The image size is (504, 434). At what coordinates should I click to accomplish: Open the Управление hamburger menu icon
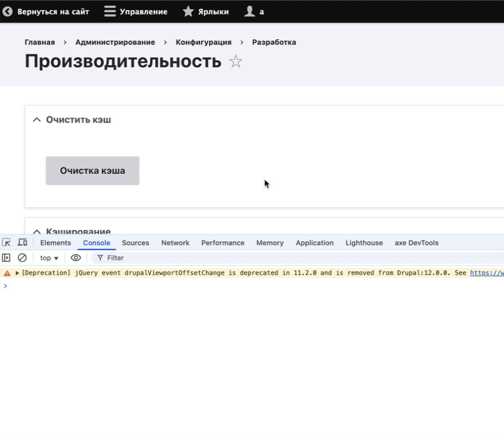click(110, 12)
